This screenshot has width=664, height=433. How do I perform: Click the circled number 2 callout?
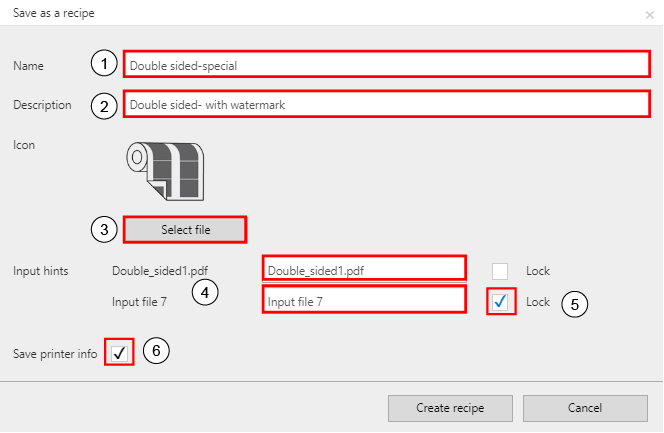point(104,106)
